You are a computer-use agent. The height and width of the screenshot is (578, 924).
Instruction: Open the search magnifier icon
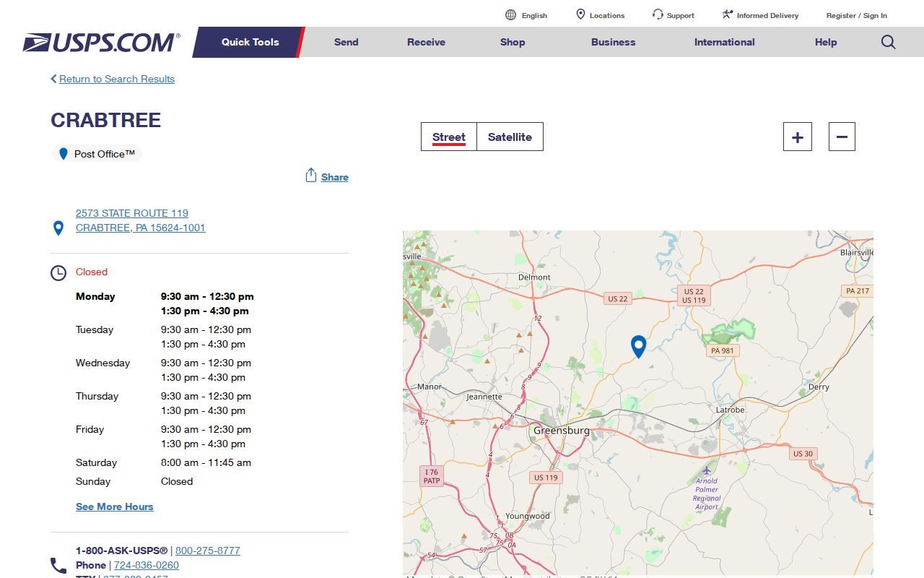(889, 42)
